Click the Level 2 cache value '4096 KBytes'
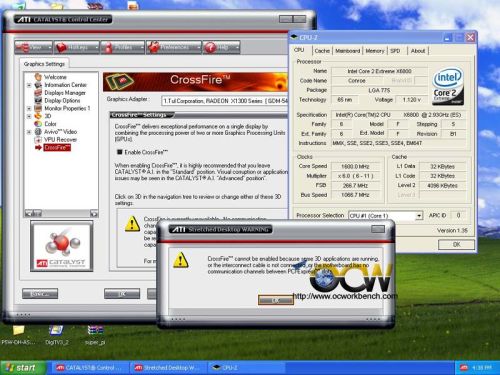The image size is (500, 375). coord(442,185)
